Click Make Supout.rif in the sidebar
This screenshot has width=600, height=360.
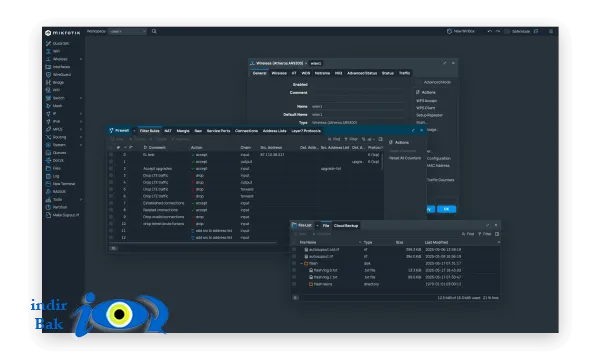(62, 215)
